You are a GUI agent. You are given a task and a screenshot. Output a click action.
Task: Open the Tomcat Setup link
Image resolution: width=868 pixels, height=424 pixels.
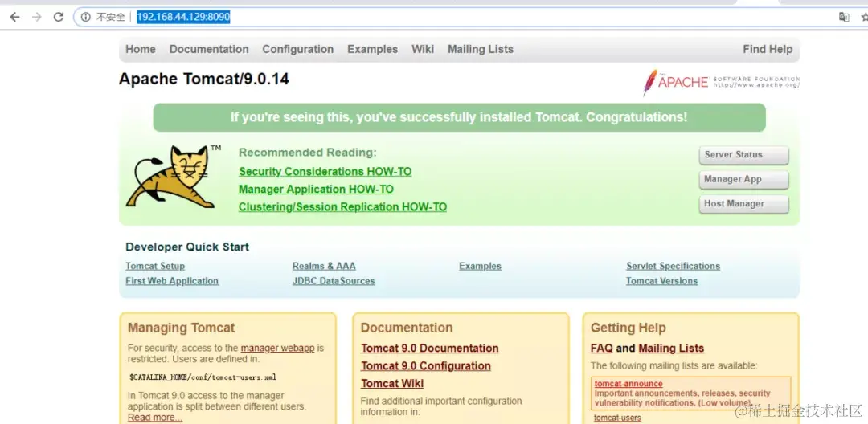coord(155,266)
